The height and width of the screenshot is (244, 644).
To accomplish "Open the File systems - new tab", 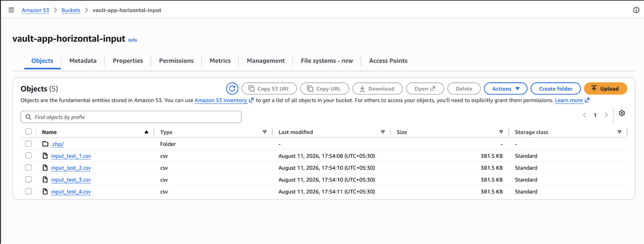I will tap(327, 61).
